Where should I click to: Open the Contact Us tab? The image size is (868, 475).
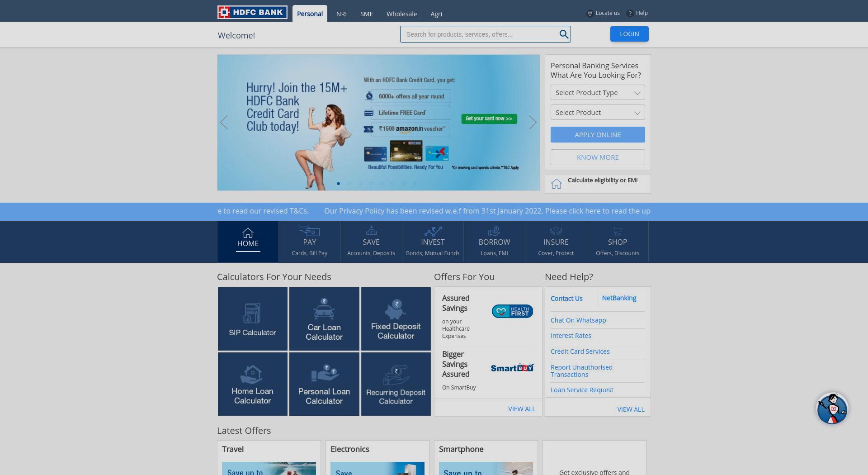[x=566, y=299]
